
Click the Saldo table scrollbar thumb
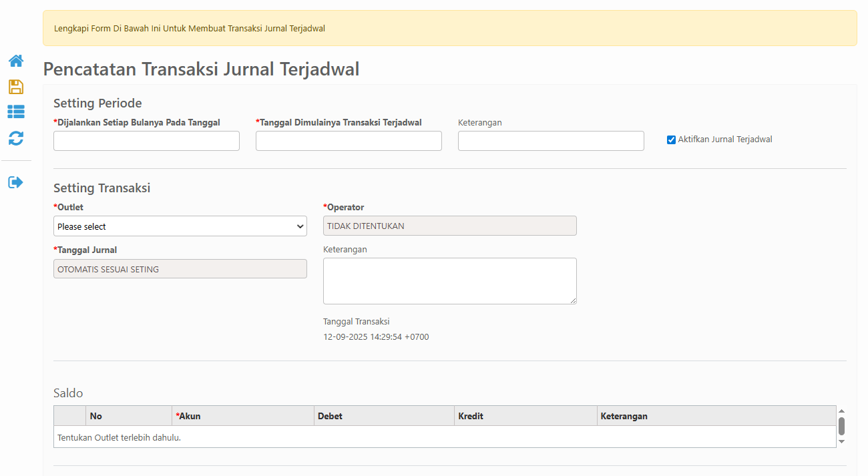(841, 426)
